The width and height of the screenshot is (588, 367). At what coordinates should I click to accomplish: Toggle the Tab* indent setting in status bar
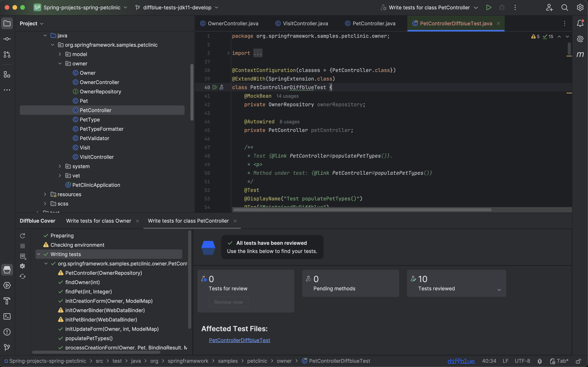point(559,361)
